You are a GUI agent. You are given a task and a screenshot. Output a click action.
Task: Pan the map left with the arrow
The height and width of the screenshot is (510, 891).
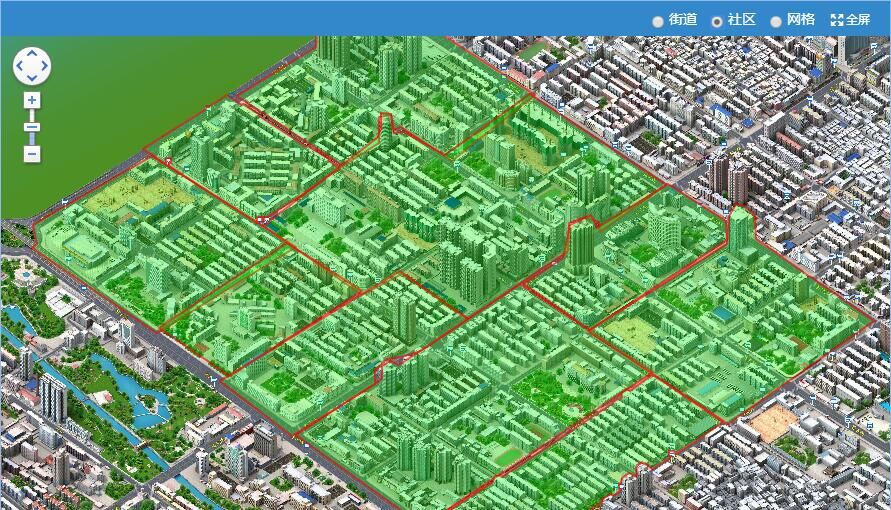coord(19,67)
